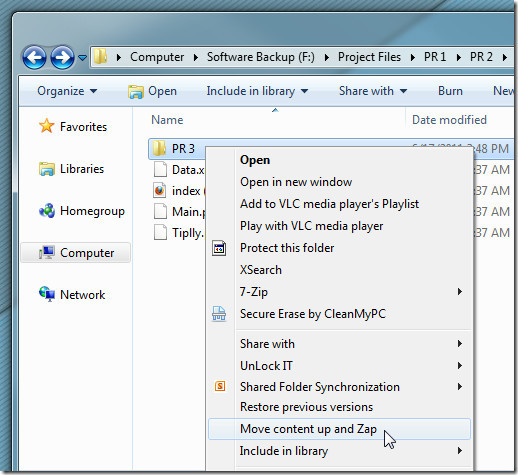The width and height of the screenshot is (518, 475).
Task: Click PR 2 breadcrumb segment
Action: coord(481,57)
